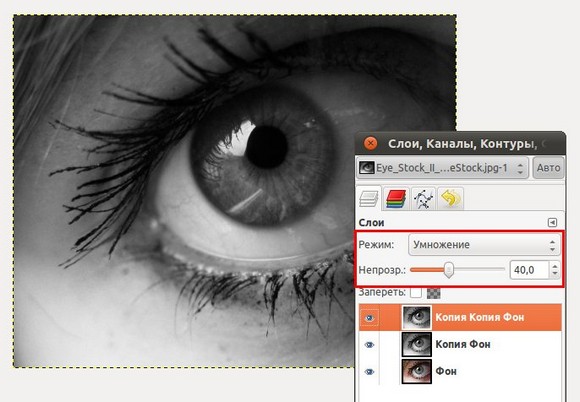580x402 pixels.
Task: Decrease opacity with the down stepper arrow
Action: [554, 274]
